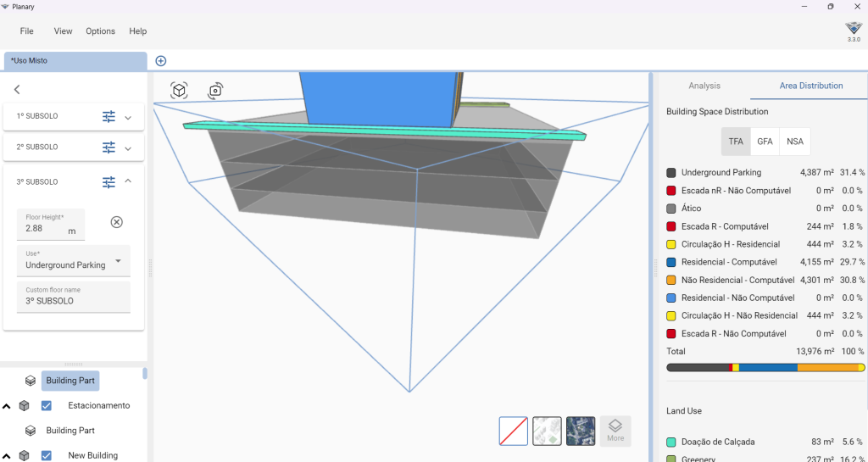This screenshot has height=462, width=868.
Task: Open settings sliders for 1º SUBSOLO
Action: coord(109,117)
